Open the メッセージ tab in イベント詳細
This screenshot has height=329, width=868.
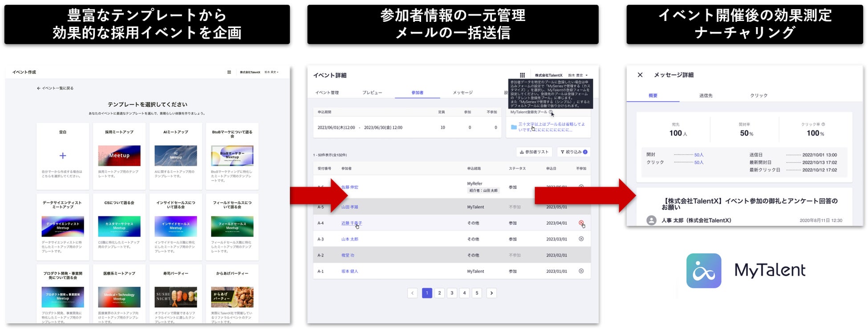(463, 92)
